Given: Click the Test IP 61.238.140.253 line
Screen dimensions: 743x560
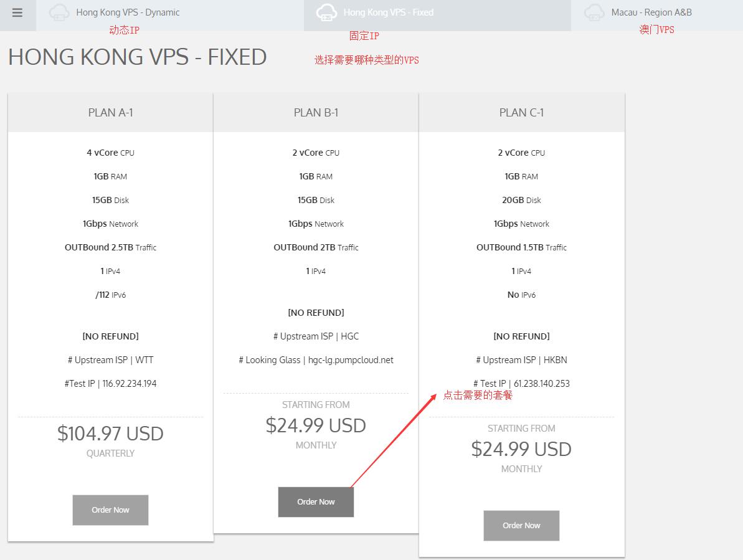Looking at the screenshot, I should click(x=521, y=384).
